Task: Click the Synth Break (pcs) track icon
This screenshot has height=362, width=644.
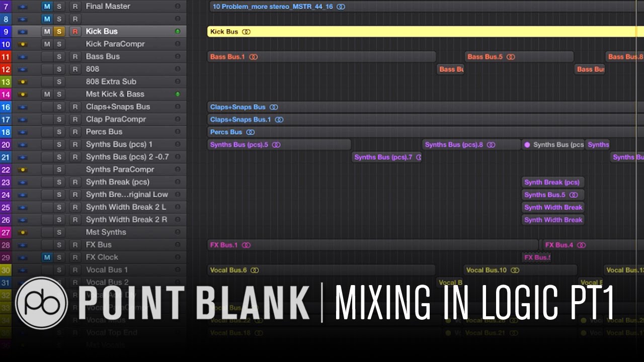Action: [x=22, y=183]
